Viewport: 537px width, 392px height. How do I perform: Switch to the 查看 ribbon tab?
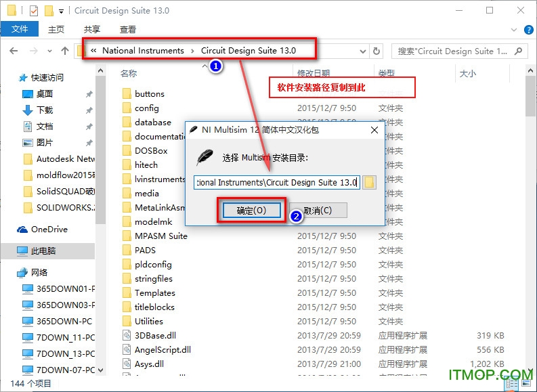click(x=128, y=29)
